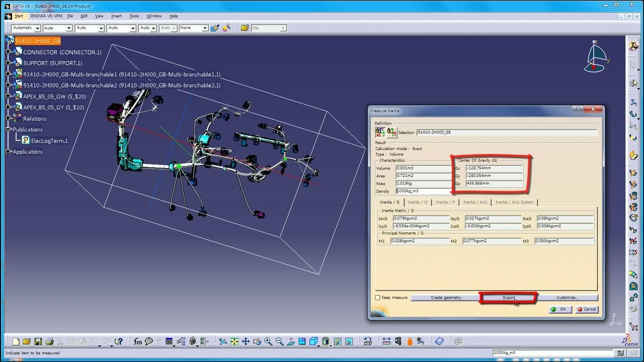Click OK in Measure Inertia dialog
The width and height of the screenshot is (644, 362).
(559, 309)
